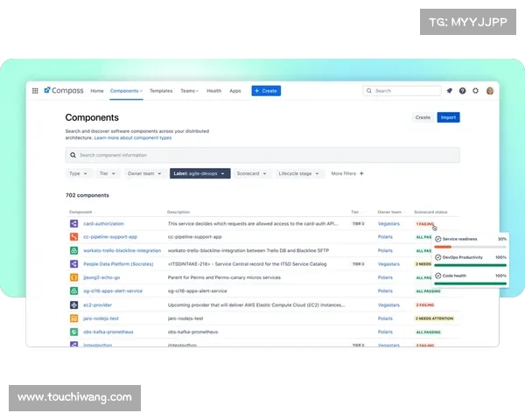
Task: Open Polaris team in jaro-nodejs-test row
Action: (385, 318)
